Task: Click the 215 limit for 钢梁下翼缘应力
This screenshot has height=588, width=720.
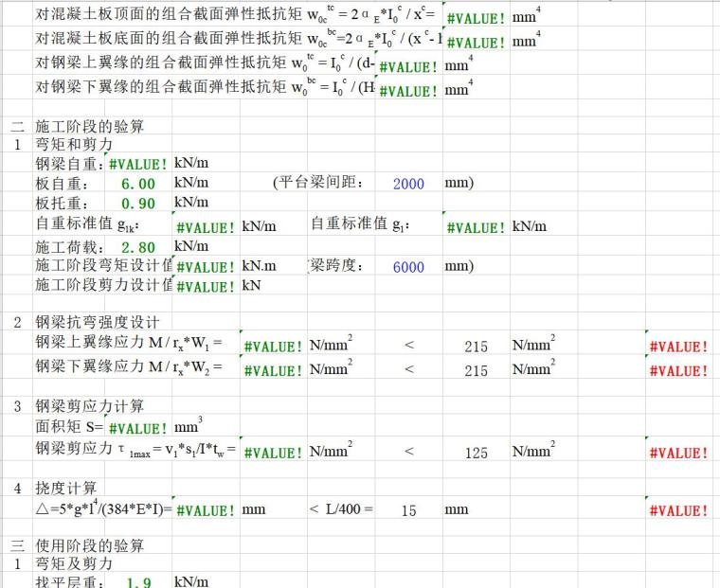Action: (477, 371)
